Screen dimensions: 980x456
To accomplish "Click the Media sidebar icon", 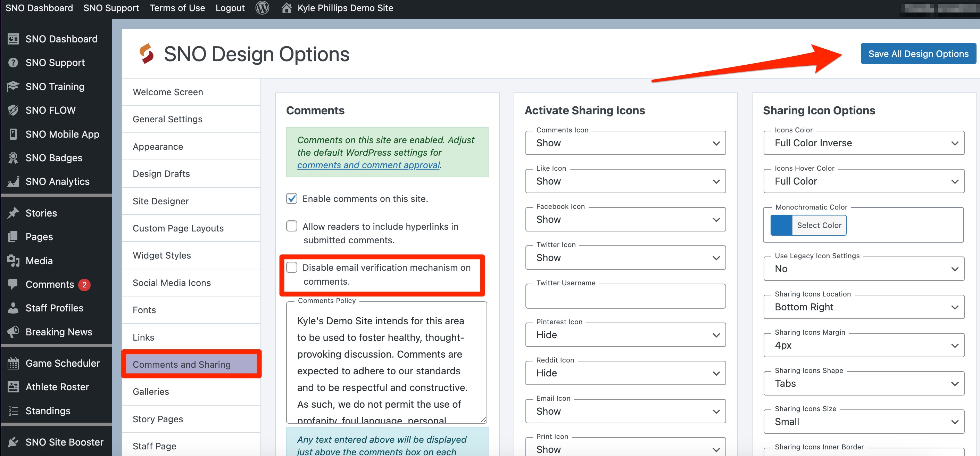I will point(13,260).
